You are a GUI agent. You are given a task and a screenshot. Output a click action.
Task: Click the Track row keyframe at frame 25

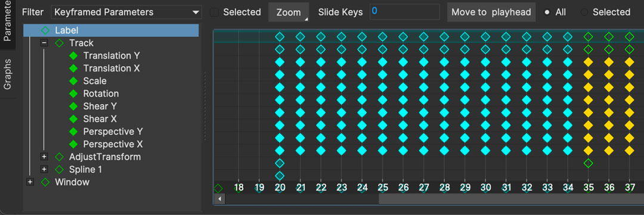(382, 49)
